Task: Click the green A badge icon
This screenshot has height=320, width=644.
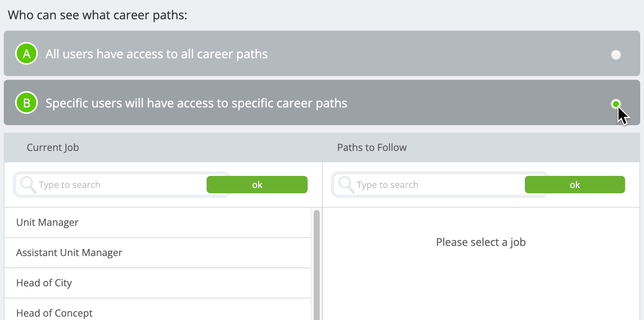Action: 26,54
